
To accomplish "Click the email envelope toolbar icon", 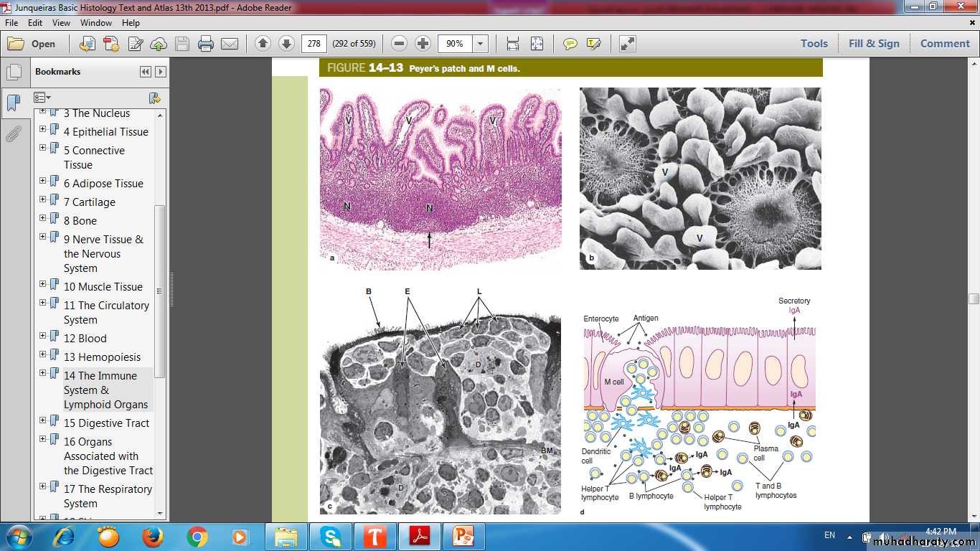I will point(230,44).
